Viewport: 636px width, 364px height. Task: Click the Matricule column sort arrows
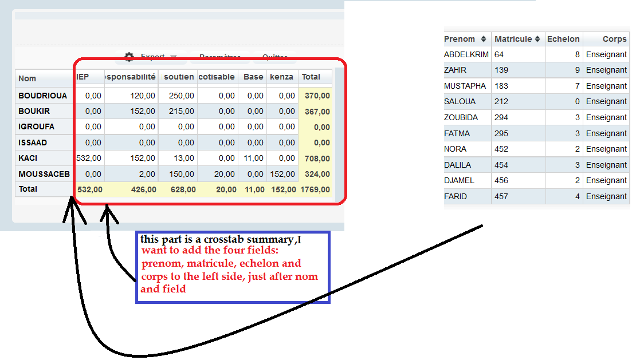(x=537, y=39)
